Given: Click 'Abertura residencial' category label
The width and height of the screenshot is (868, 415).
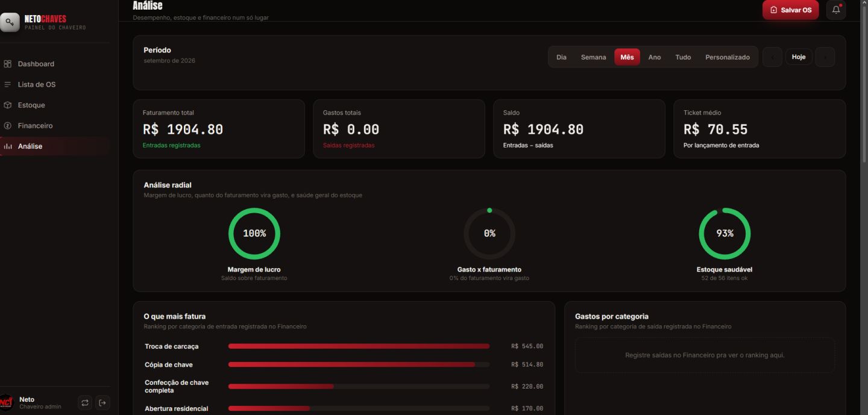Looking at the screenshot, I should tap(176, 408).
